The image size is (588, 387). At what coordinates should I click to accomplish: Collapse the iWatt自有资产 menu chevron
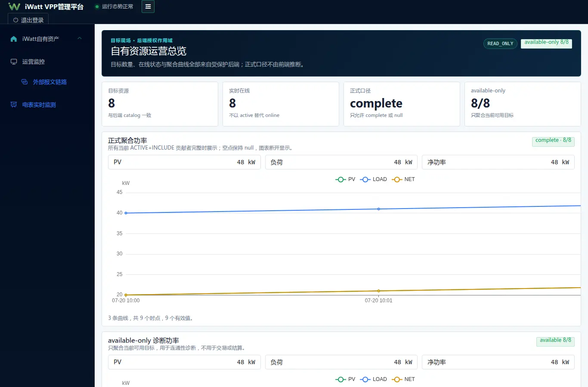80,38
